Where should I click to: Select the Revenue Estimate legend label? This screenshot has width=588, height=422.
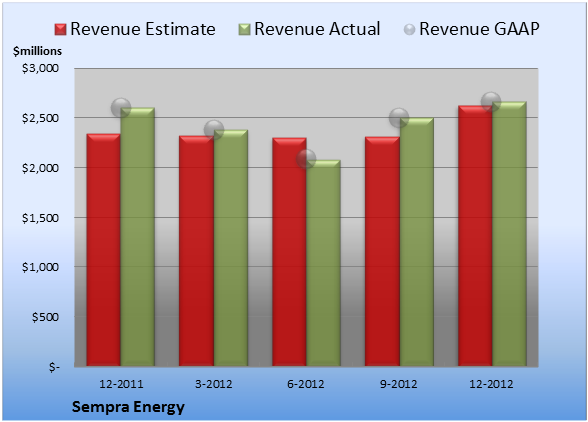tap(143, 29)
